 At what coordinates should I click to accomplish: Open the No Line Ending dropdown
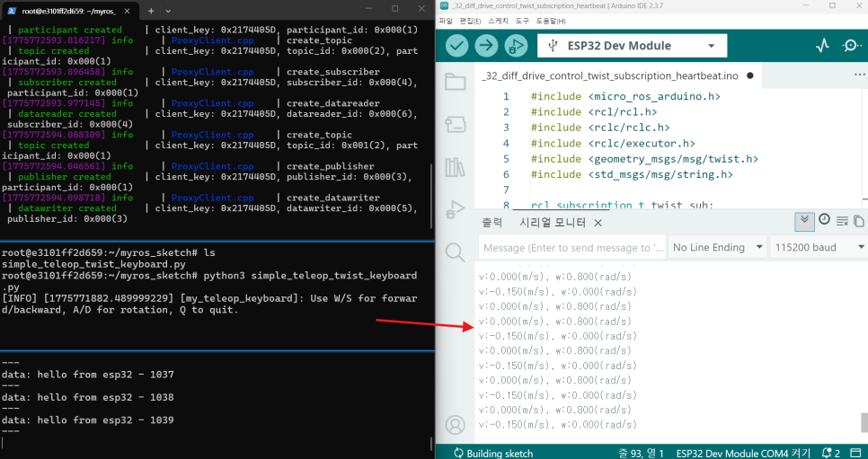point(718,248)
